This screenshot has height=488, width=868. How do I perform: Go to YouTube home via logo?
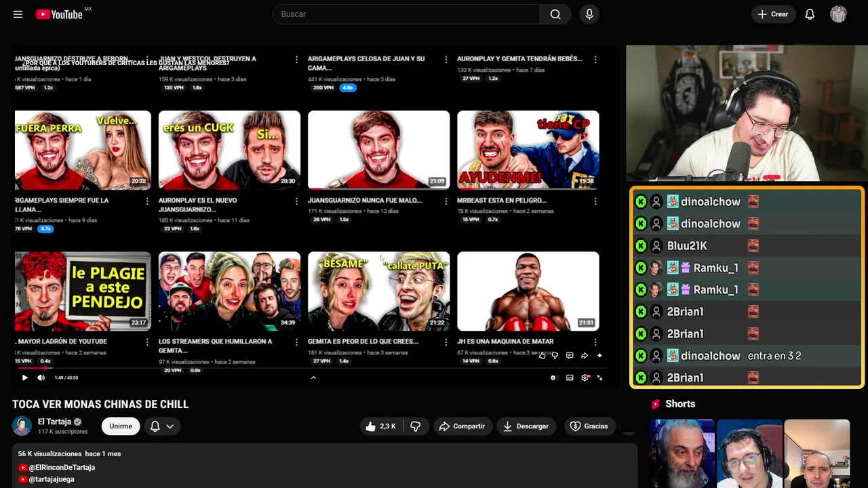[60, 14]
